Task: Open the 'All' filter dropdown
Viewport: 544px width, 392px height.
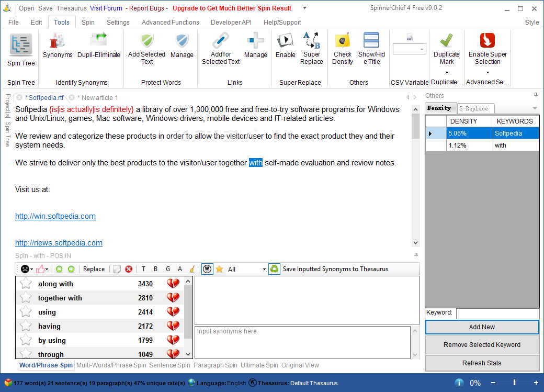Action: [x=264, y=270]
